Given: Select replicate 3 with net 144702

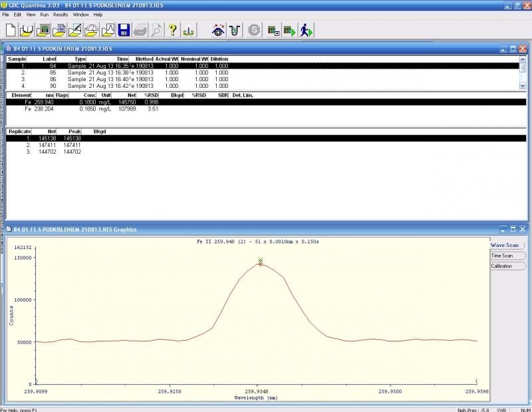Looking at the screenshot, I should pyautogui.click(x=266, y=152).
